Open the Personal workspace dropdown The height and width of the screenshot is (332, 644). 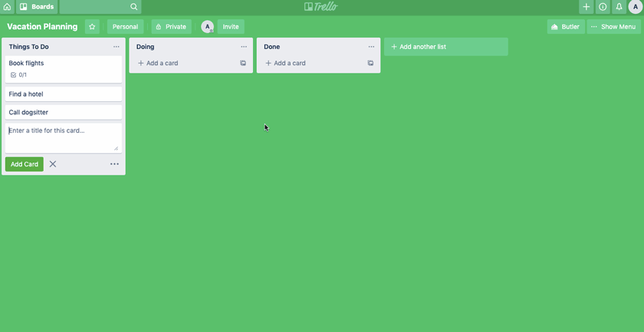tap(125, 27)
